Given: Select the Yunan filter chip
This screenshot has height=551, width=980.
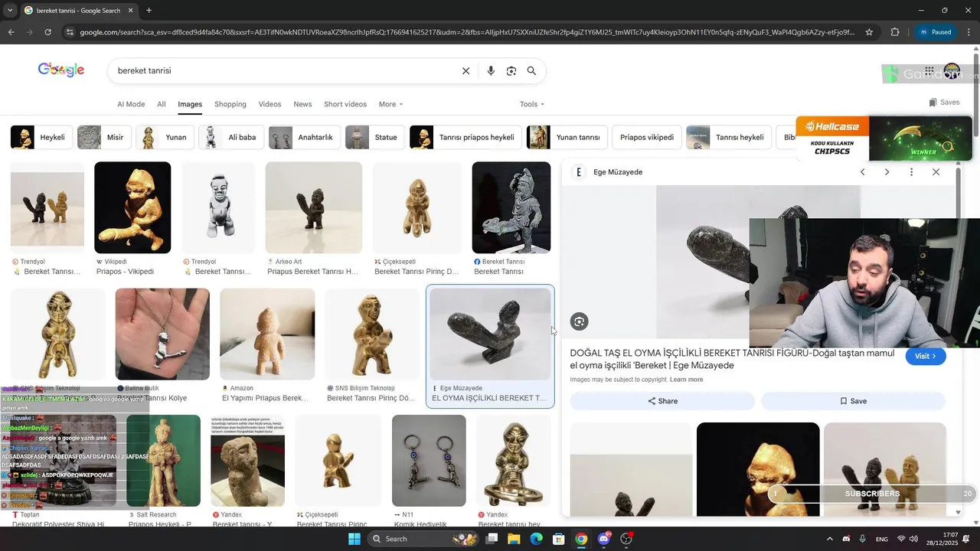Looking at the screenshot, I should click(165, 138).
